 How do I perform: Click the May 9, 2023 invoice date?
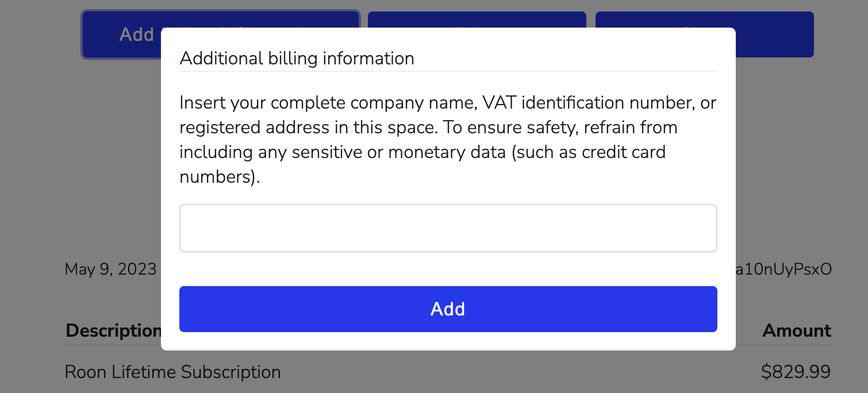coord(110,269)
